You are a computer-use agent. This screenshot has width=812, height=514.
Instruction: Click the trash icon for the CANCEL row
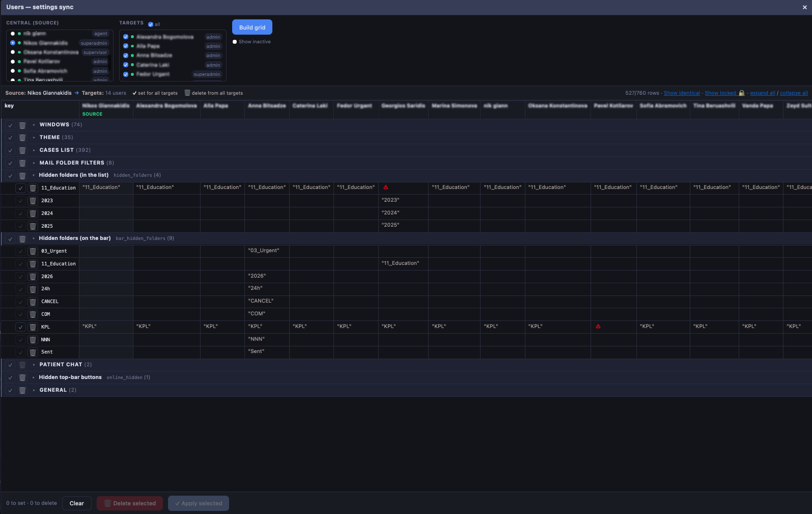click(33, 302)
